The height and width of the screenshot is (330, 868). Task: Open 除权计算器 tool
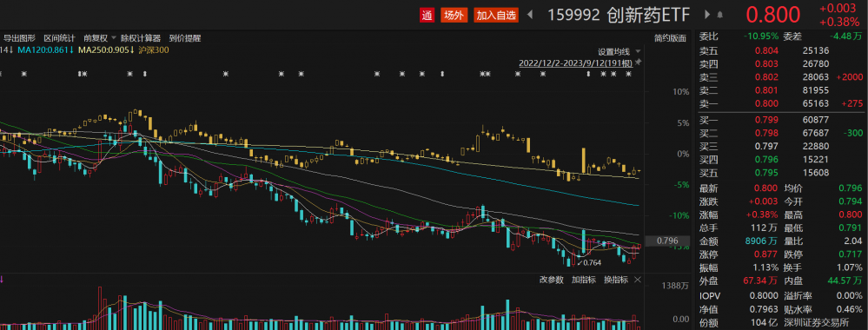click(141, 38)
